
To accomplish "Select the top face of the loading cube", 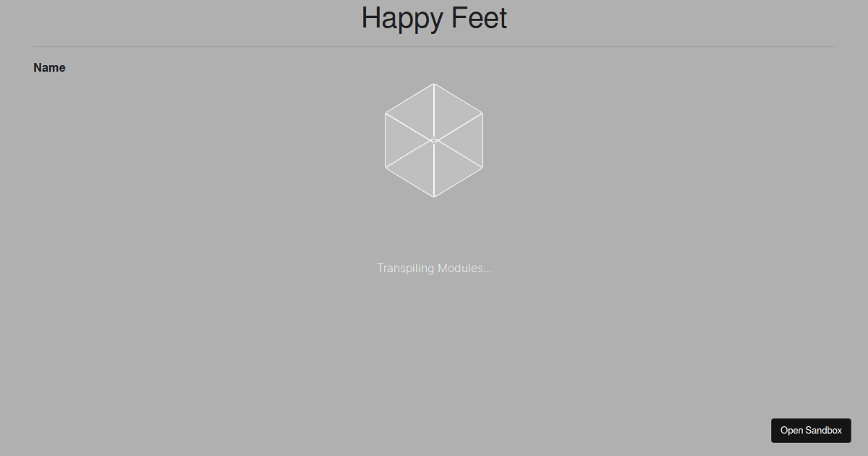I will 433,109.
